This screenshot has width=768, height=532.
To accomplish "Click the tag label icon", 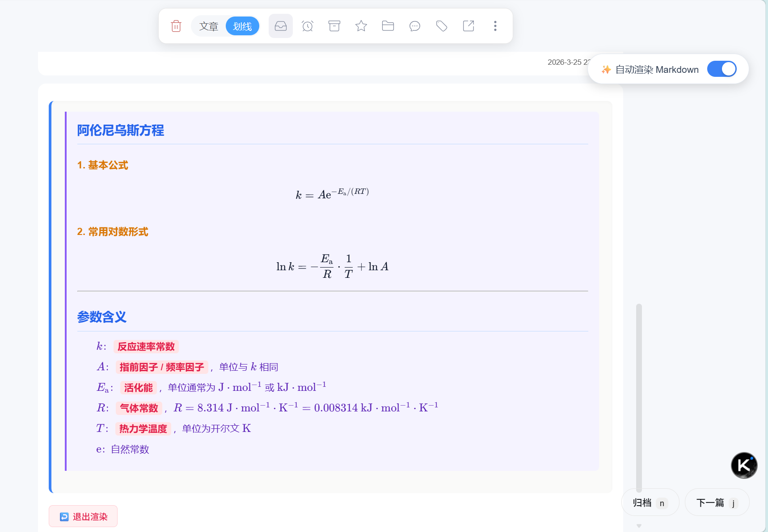I will [x=442, y=26].
